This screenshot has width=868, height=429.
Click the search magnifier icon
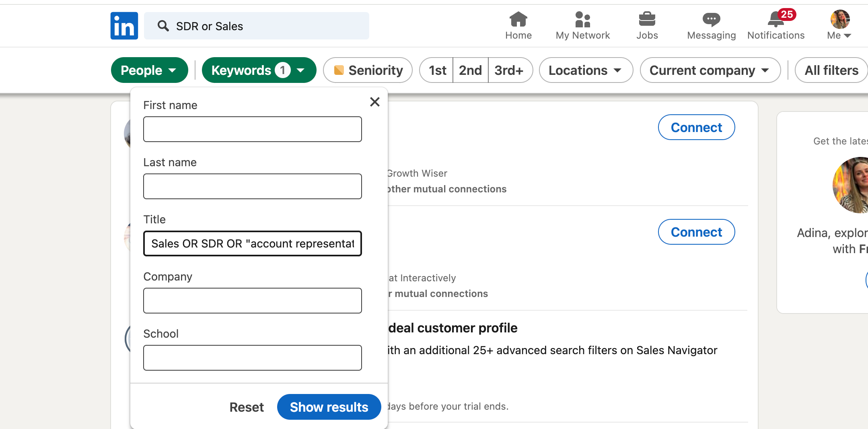coord(163,26)
